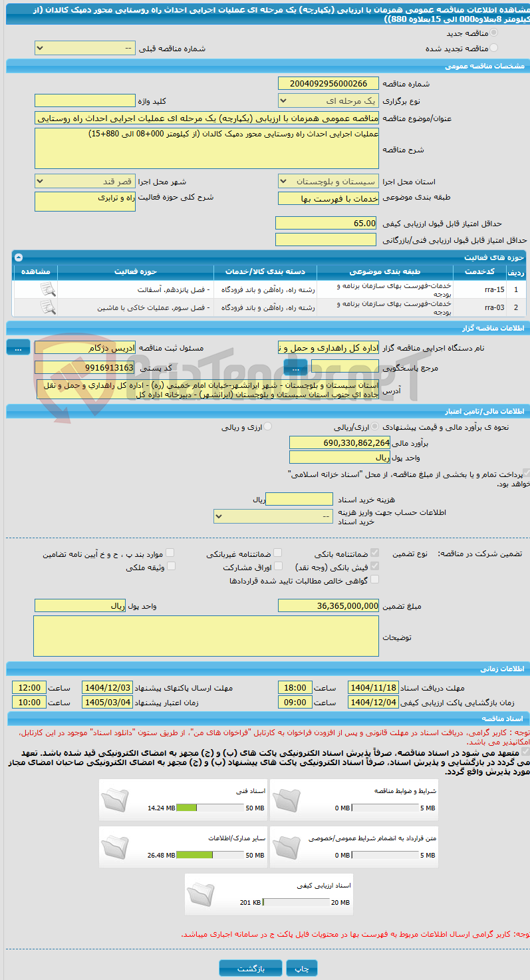This screenshot has height=980, width=530.
Task: Toggle the فیش بانکی (وجه نقد) checkbox
Action: click(374, 567)
